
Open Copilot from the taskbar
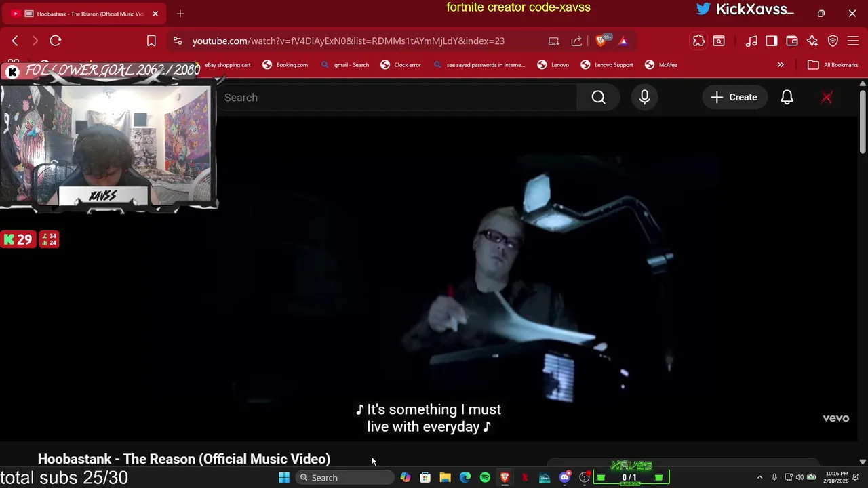(405, 478)
